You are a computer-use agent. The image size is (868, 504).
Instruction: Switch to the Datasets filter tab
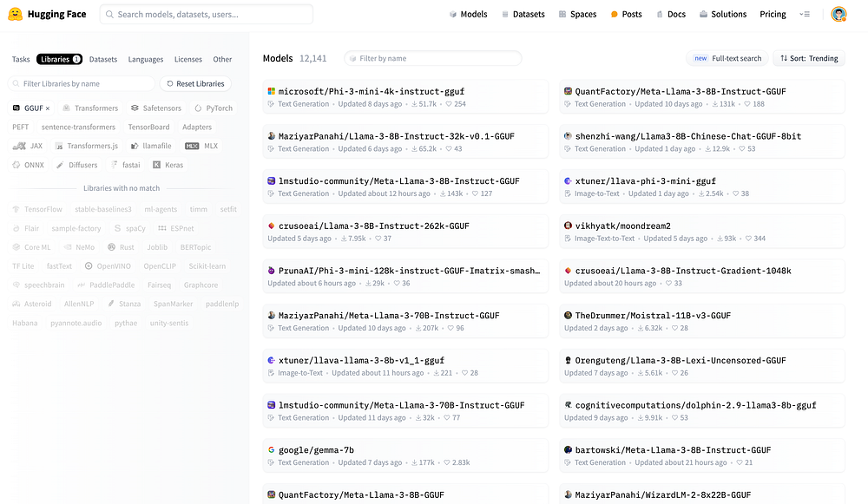[103, 59]
